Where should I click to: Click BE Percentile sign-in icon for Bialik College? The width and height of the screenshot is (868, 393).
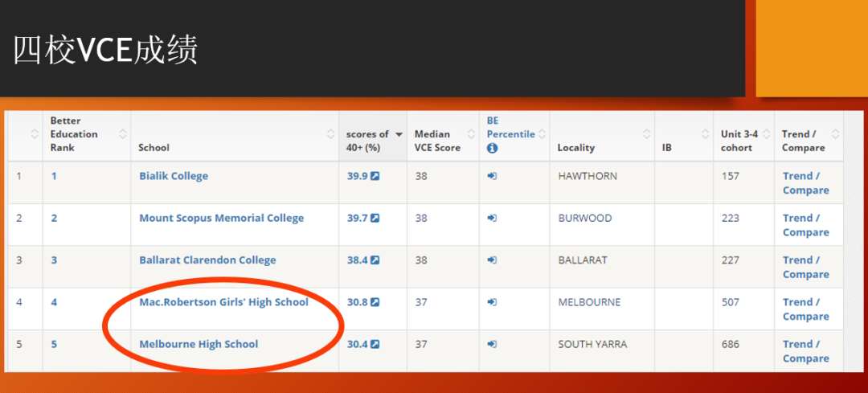click(x=492, y=176)
